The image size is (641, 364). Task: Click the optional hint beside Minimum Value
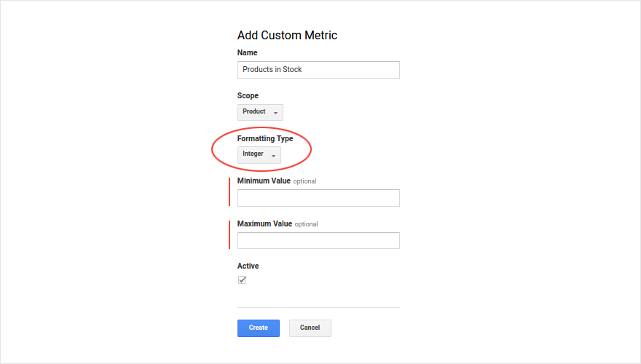[304, 181]
